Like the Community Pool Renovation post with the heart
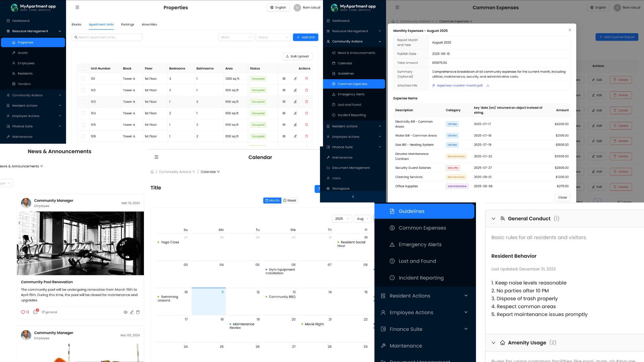Viewport: 644px width, 362px height. pyautogui.click(x=23, y=312)
